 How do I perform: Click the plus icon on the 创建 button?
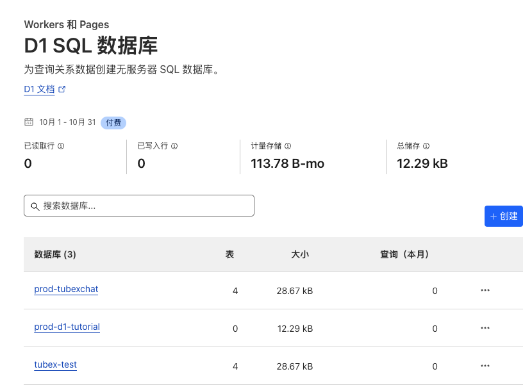494,216
